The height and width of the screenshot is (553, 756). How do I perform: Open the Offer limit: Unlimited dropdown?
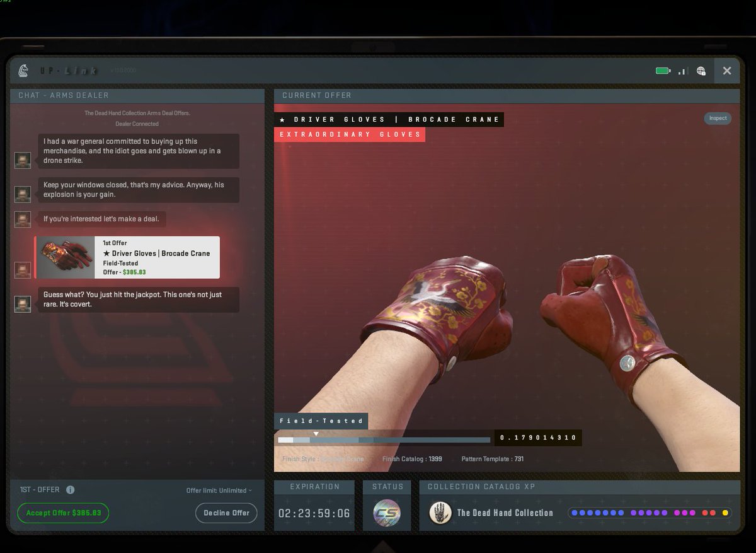219,491
